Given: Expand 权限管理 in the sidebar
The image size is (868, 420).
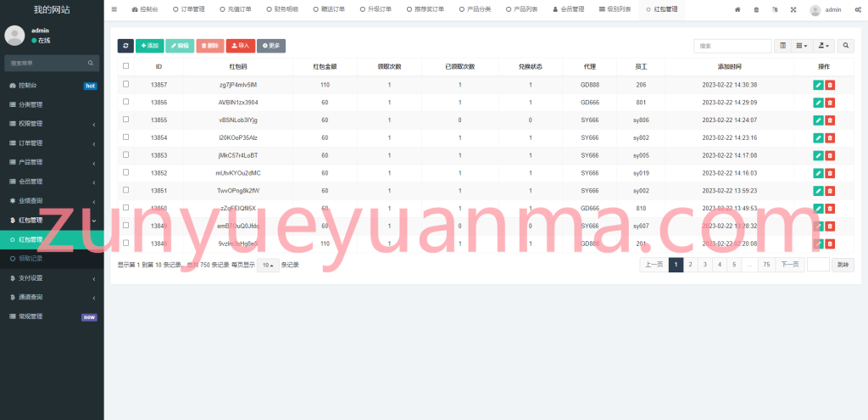Looking at the screenshot, I should click(52, 124).
